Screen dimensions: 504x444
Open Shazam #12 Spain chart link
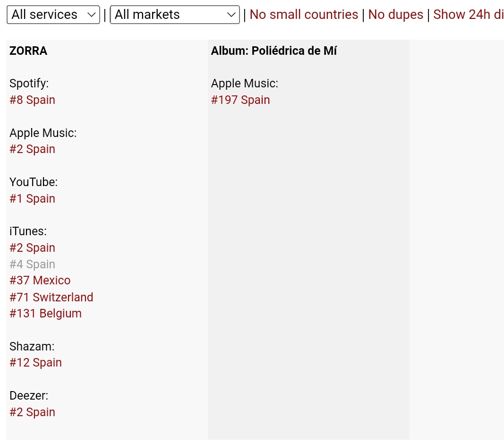(x=35, y=363)
